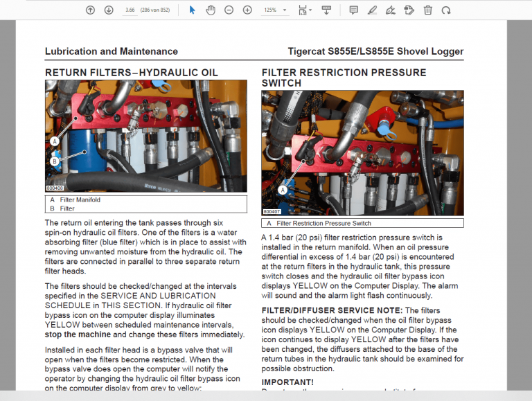Click caption A Filter Restriction Pressure Switch
Image resolution: width=532 pixels, height=401 pixels.
click(x=319, y=223)
